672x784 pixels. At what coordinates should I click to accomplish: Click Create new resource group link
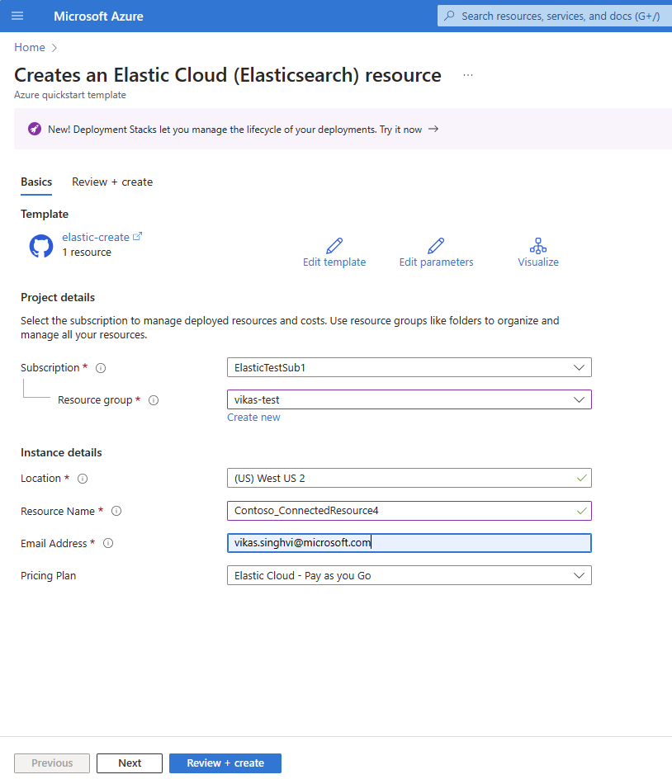tap(253, 418)
